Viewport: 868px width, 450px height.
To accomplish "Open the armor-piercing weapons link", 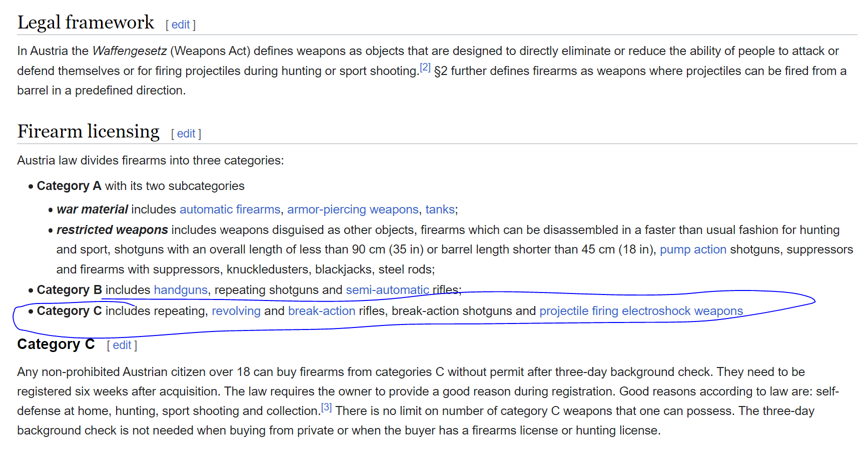I will [x=353, y=209].
